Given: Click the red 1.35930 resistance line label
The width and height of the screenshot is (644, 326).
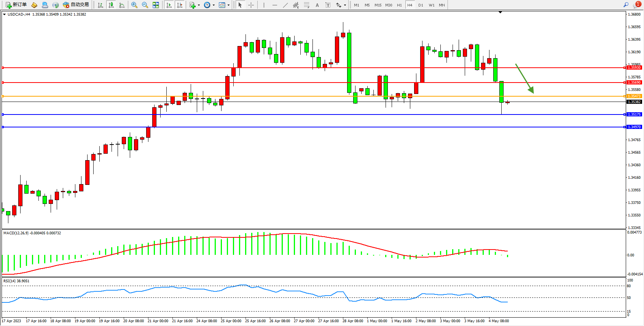Looking at the screenshot, I should coord(634,68).
